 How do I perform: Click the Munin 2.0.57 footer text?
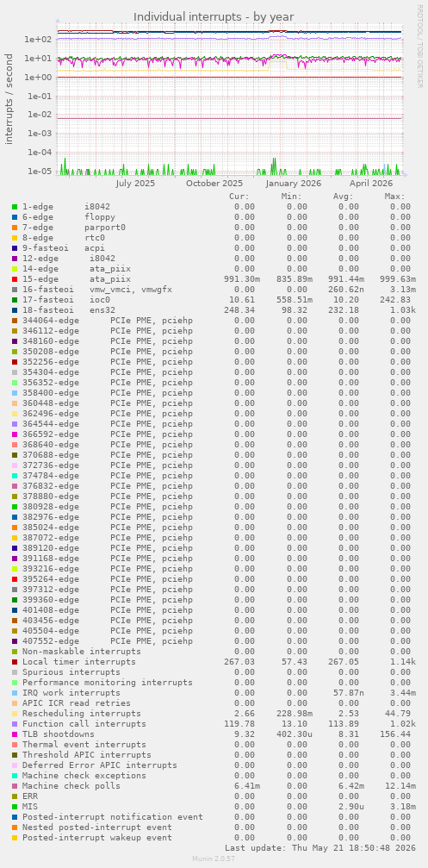point(214,858)
